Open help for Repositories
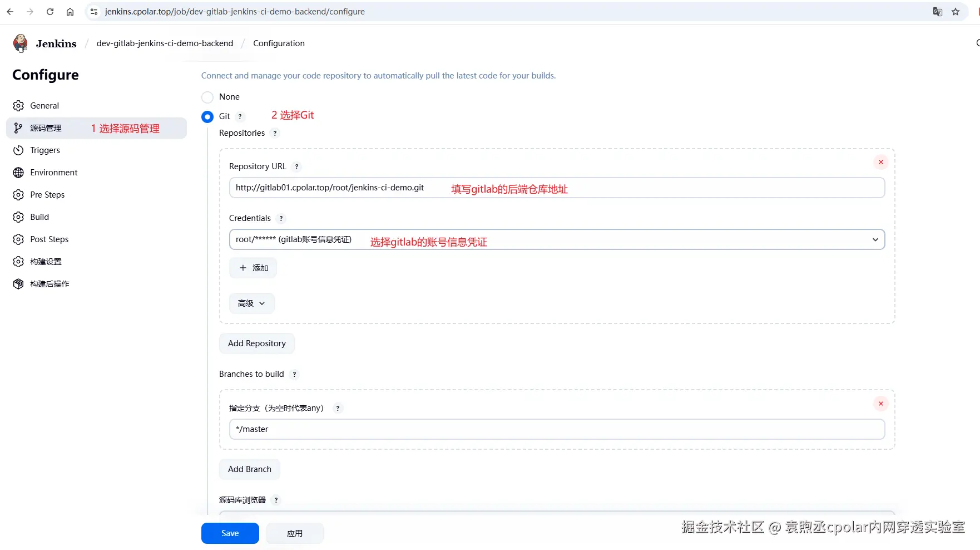 [x=275, y=134]
